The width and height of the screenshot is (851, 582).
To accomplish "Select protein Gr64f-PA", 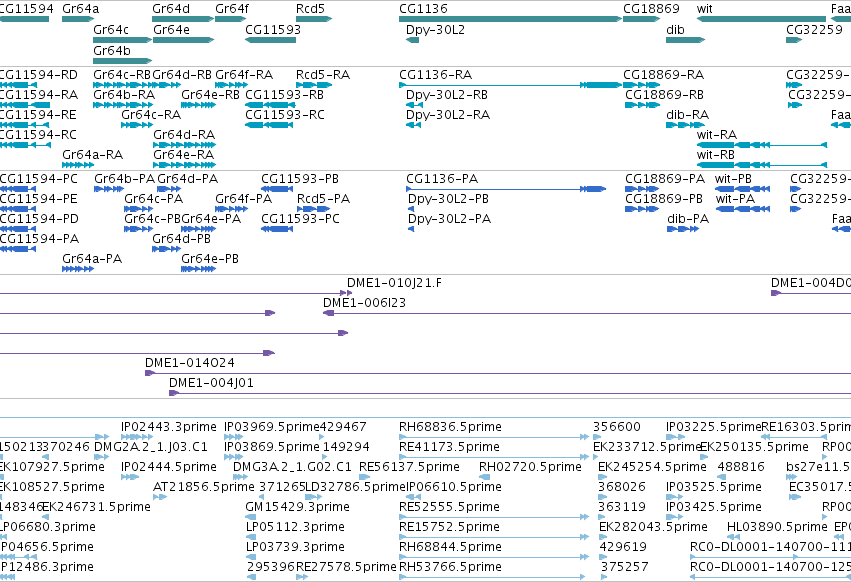I will click(x=232, y=208).
